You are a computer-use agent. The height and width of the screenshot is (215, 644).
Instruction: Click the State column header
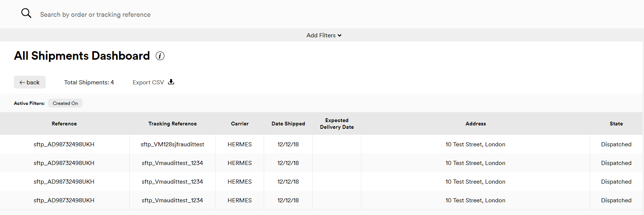616,124
